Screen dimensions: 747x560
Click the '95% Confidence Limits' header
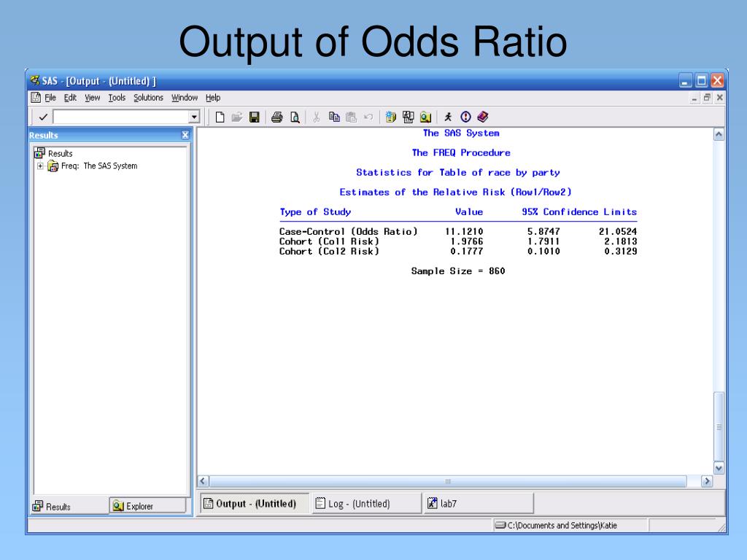coord(579,212)
